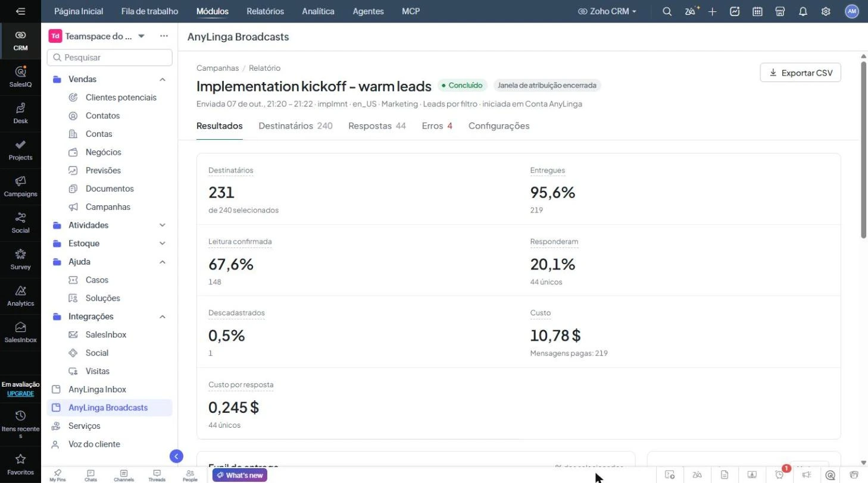868x483 pixels.
Task: Open Social app in left rail
Action: coord(20,222)
